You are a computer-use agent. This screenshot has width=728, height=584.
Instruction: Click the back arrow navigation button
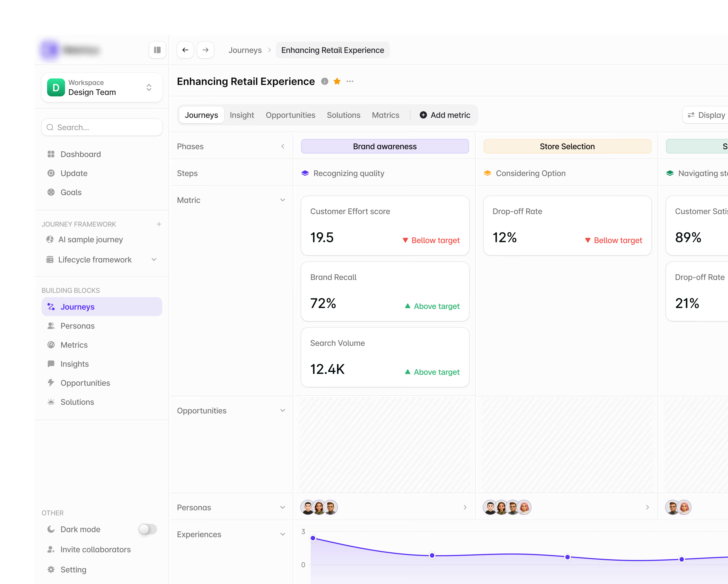185,50
